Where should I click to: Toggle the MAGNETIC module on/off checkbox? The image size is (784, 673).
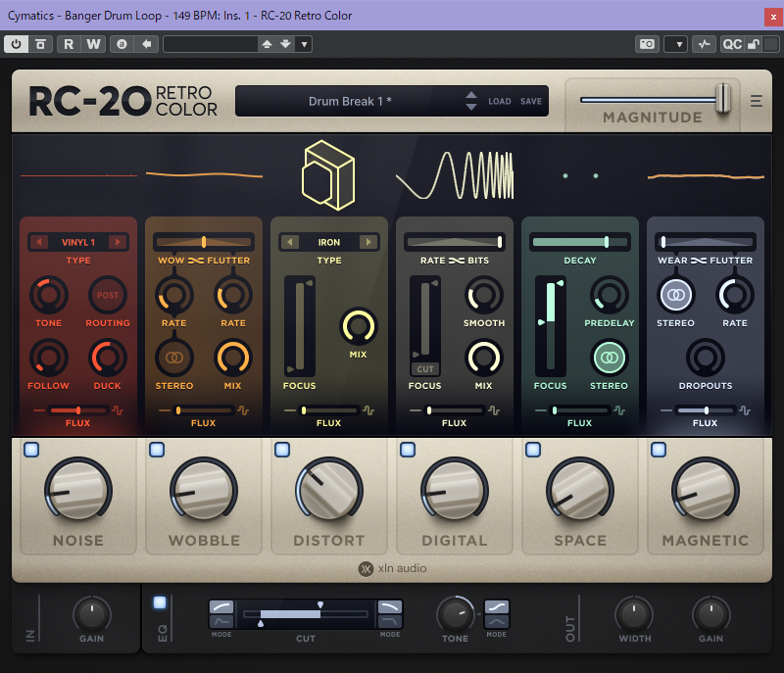coord(659,450)
